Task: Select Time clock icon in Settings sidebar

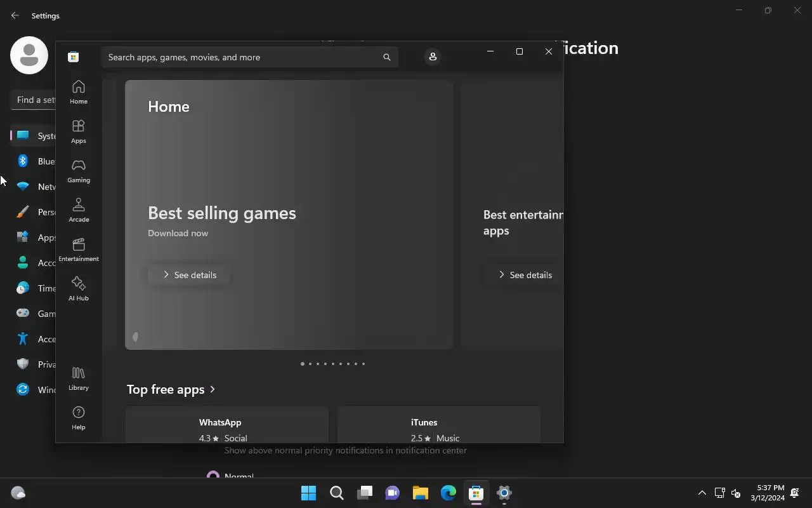Action: (x=23, y=288)
